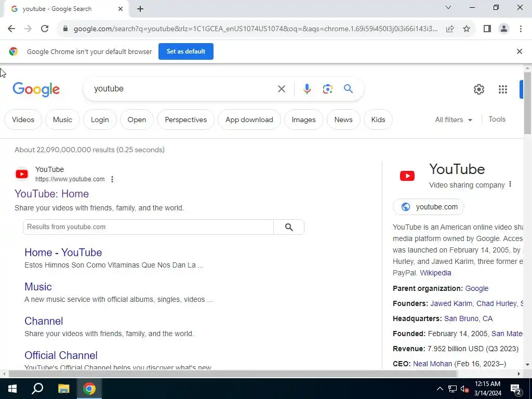
Task: Select the Music filter chip
Action: click(62, 120)
